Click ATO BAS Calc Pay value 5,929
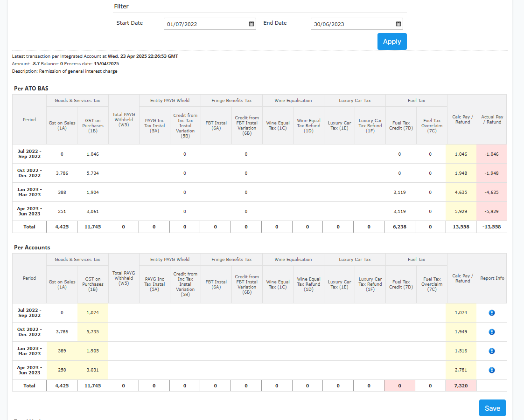Viewport: 524px width, 420px height. [461, 211]
